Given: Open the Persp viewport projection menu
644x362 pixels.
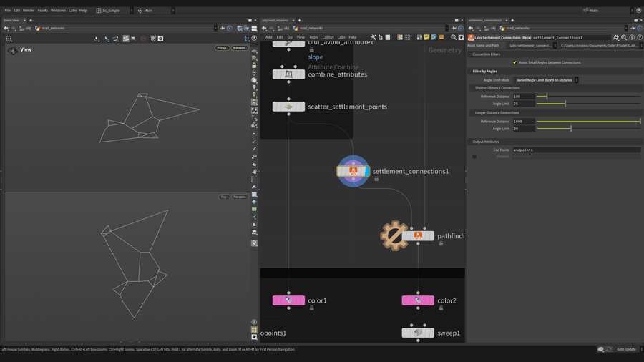Looking at the screenshot, I should click(223, 48).
